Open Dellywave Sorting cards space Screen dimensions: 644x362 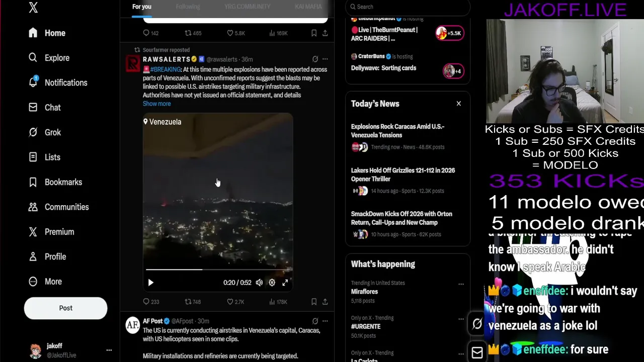383,68
